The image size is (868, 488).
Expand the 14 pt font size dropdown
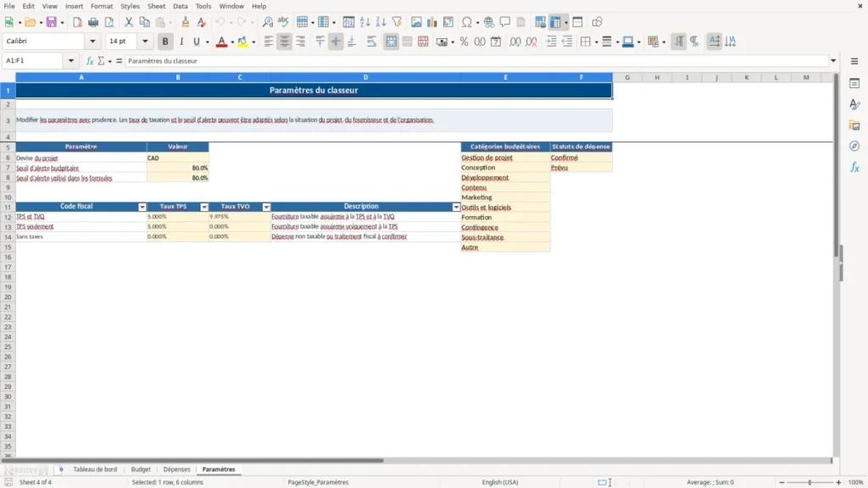145,41
